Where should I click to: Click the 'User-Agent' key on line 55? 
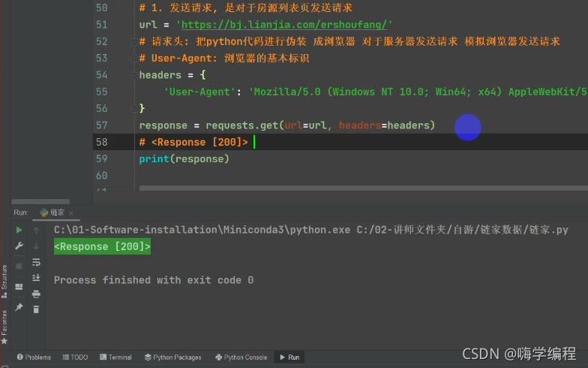[x=199, y=92]
